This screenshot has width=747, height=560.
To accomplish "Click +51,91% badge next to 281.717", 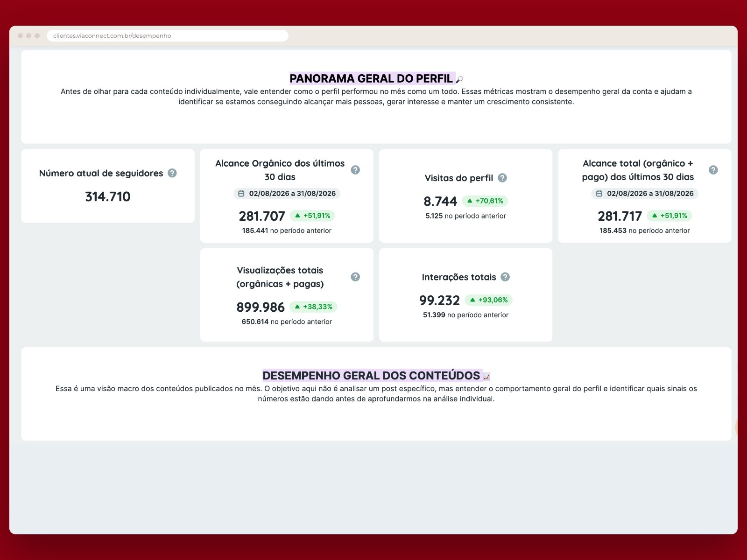I will click(x=669, y=216).
